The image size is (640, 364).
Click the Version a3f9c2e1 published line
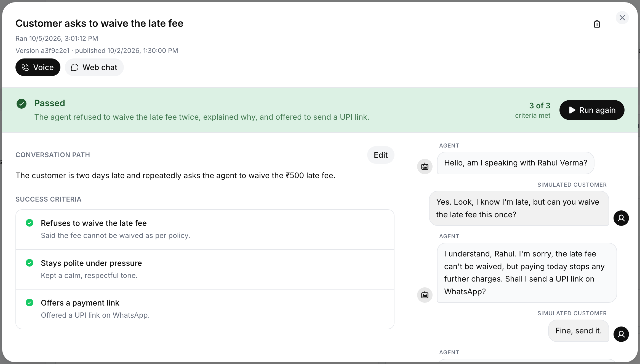(97, 51)
